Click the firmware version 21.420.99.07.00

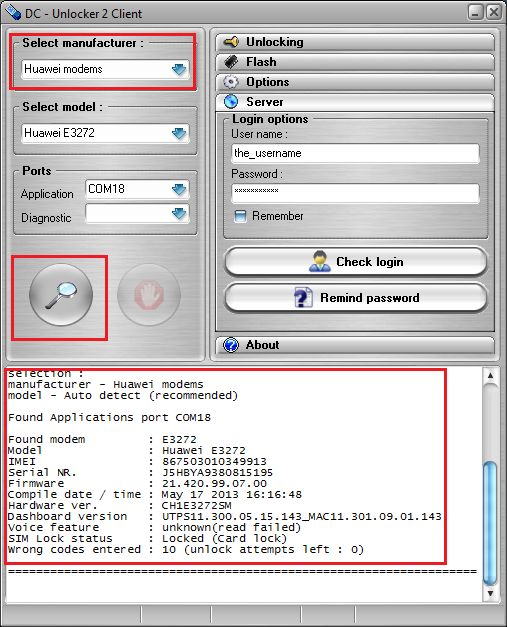(x=214, y=483)
